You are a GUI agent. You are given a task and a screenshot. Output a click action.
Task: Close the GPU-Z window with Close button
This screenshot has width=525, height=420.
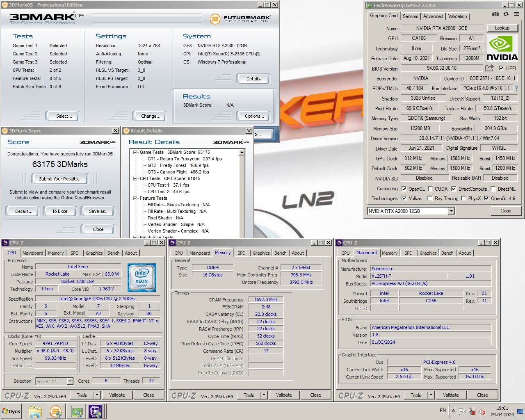click(x=506, y=211)
